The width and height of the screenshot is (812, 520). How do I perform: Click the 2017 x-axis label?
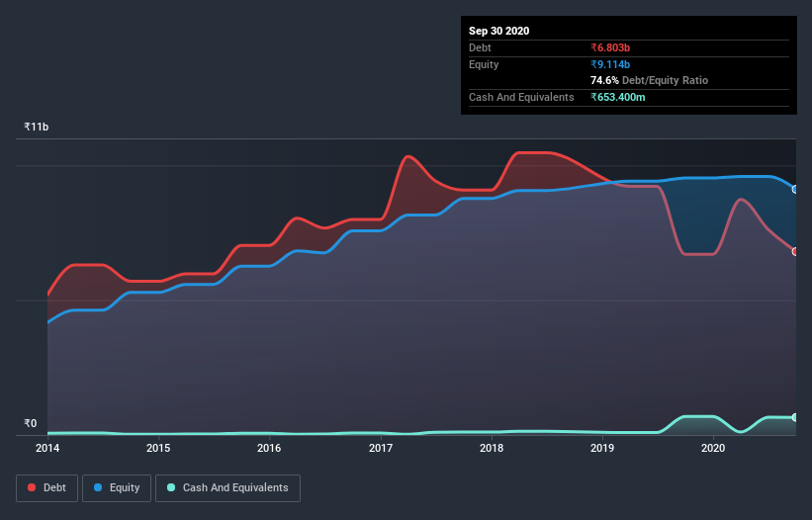(x=381, y=448)
